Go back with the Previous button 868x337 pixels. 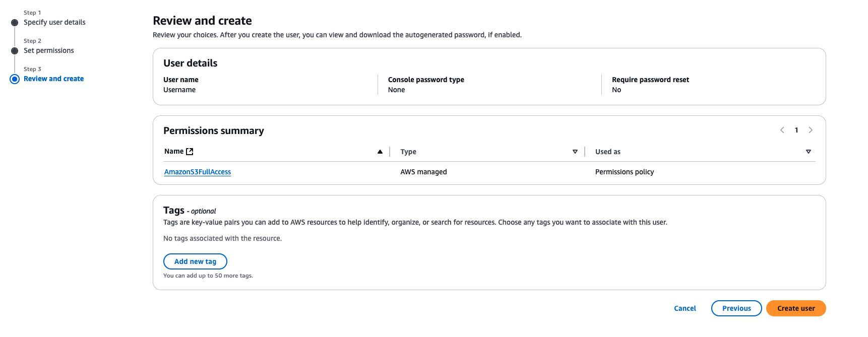[736, 308]
